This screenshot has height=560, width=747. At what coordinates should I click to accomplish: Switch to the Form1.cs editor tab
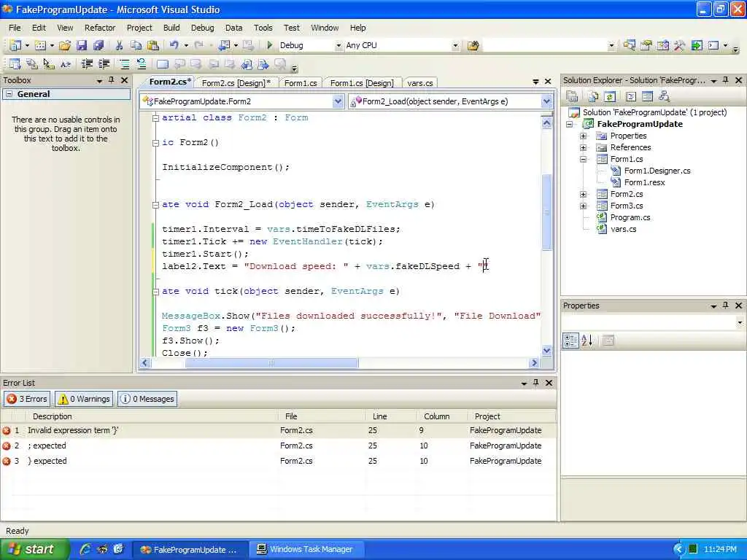click(x=301, y=83)
